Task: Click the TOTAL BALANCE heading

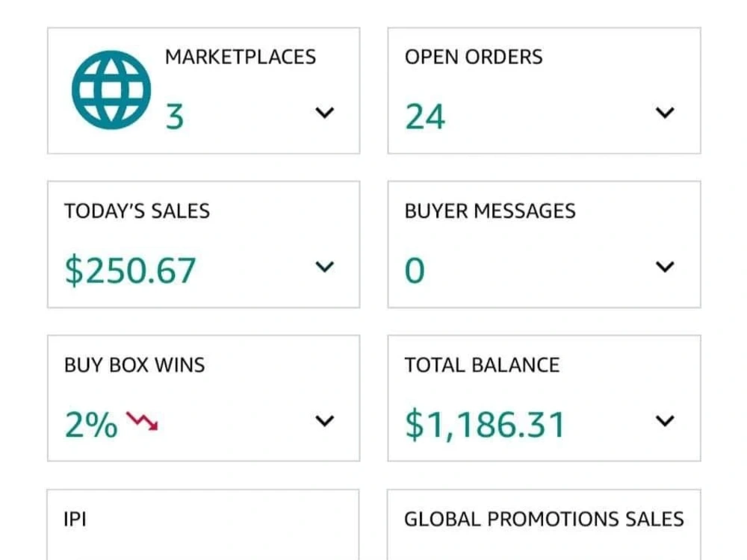Action: coord(482,365)
